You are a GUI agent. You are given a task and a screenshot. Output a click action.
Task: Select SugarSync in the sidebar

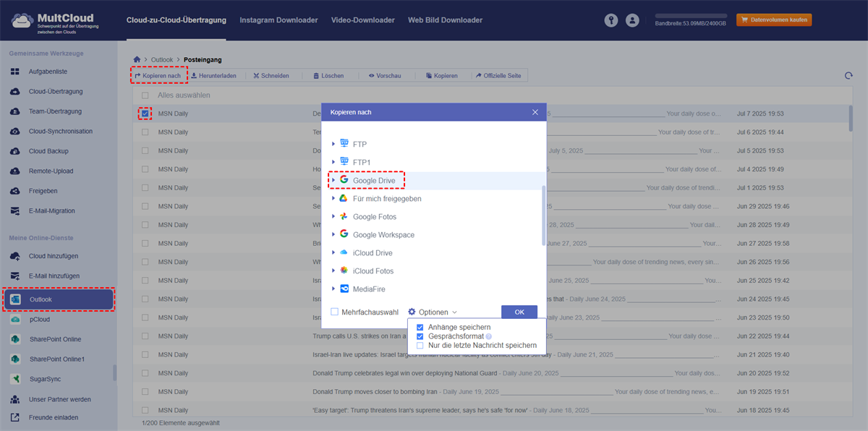coord(44,379)
